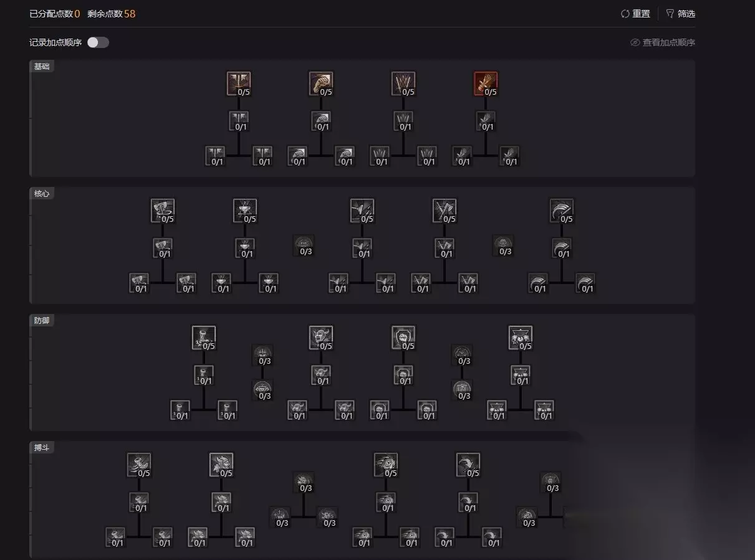Click the 已分配点数 0 allocated counter
This screenshot has width=755, height=560.
click(55, 14)
